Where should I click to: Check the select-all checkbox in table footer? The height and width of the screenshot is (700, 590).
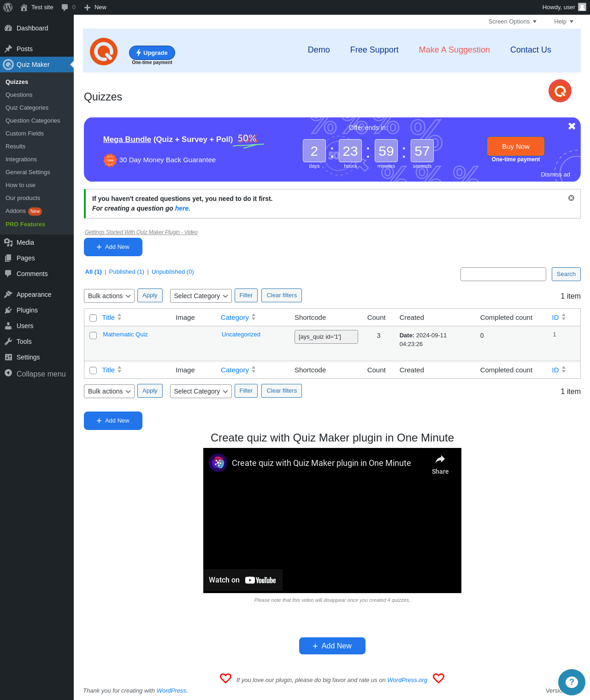[x=93, y=371]
